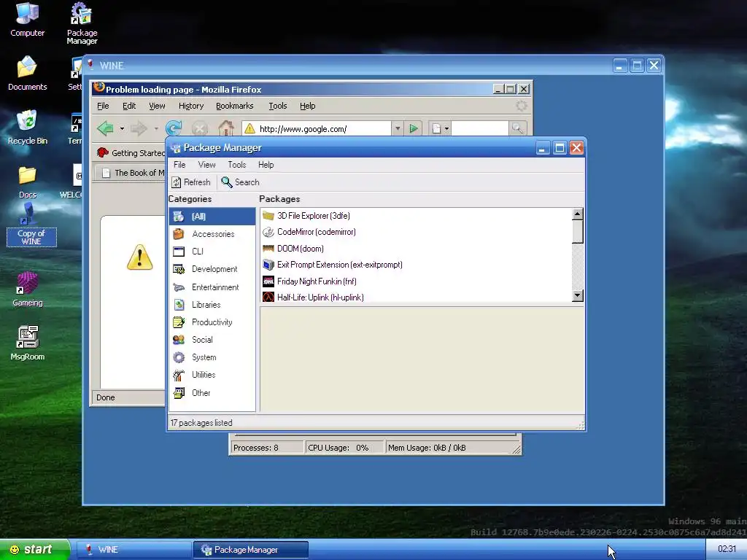The height and width of the screenshot is (560, 747).
Task: Open the View menu in Package Manager
Action: (206, 165)
